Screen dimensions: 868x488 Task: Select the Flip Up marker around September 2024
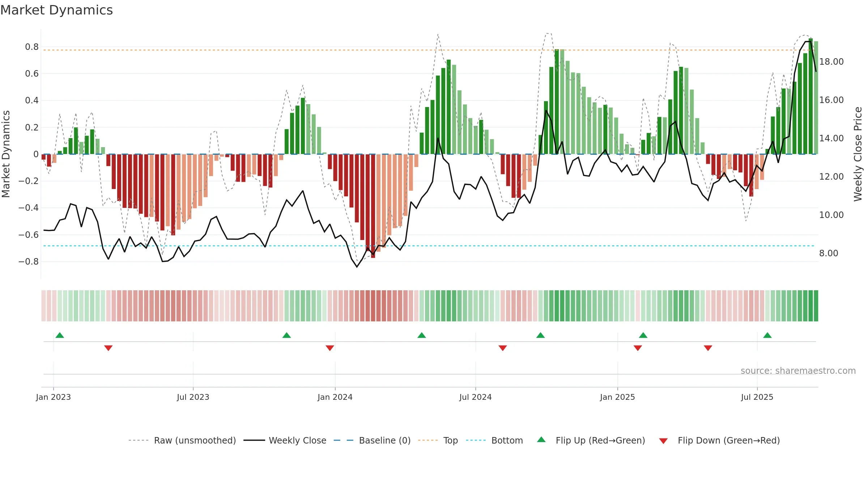click(x=541, y=335)
